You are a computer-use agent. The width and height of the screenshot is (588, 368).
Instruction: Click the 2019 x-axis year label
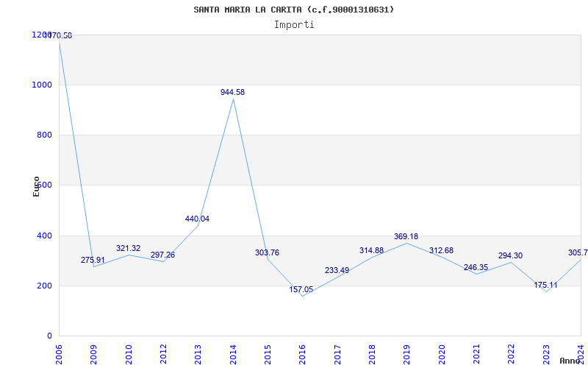(x=407, y=355)
